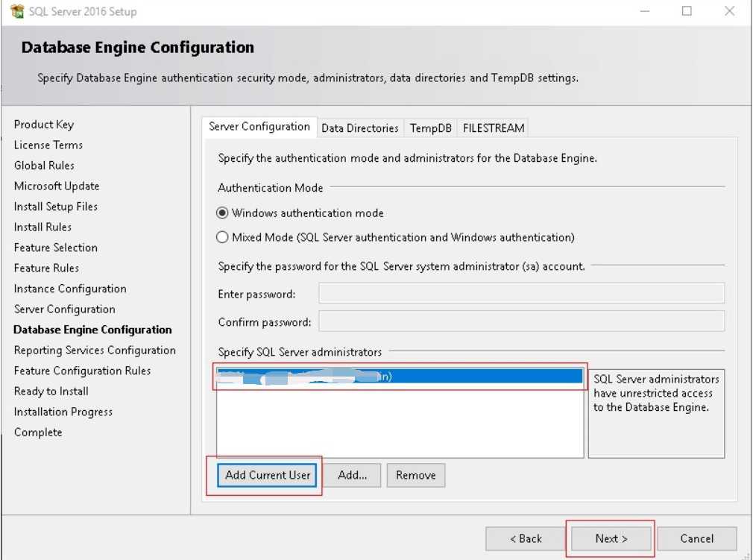753x560 pixels.
Task: Click the Remove button
Action: 416,476
